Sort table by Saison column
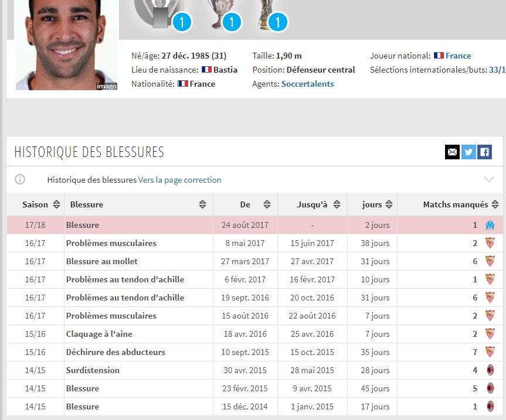506x420 pixels. pyautogui.click(x=41, y=204)
